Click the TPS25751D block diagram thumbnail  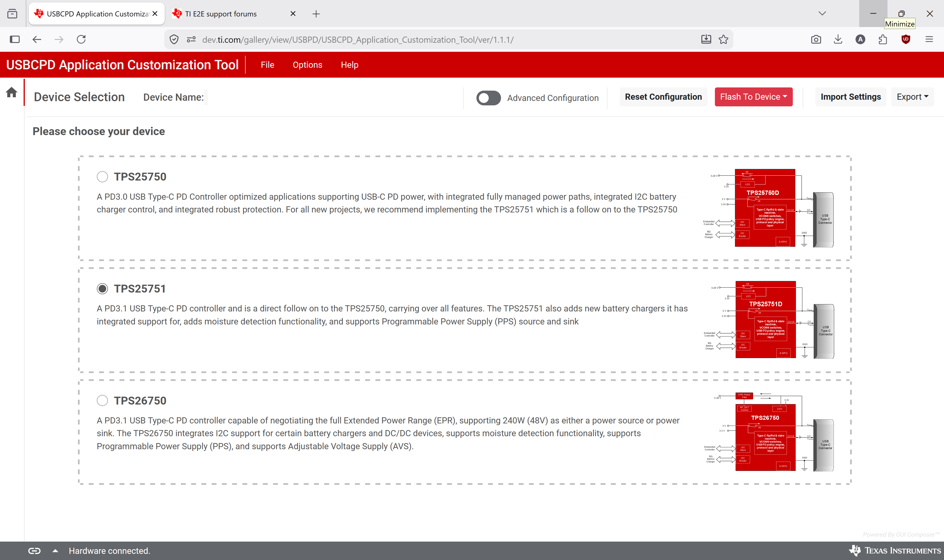769,320
